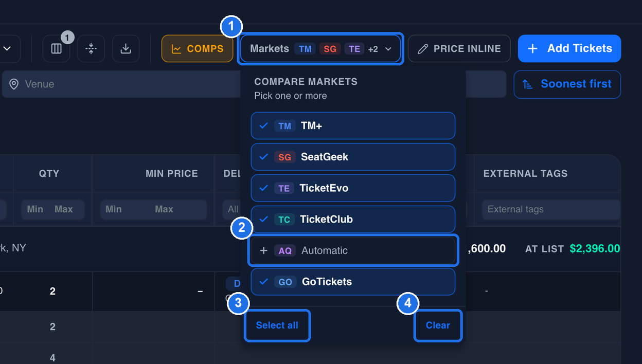The image size is (642, 364).
Task: Click the EXTERNAL TAGS column header
Action: [x=525, y=174]
